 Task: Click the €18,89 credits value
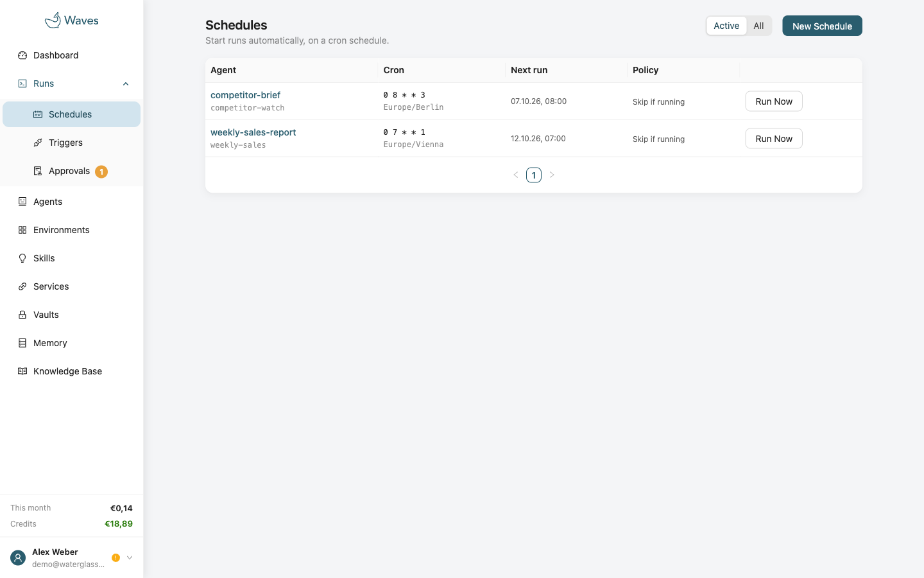tap(119, 523)
